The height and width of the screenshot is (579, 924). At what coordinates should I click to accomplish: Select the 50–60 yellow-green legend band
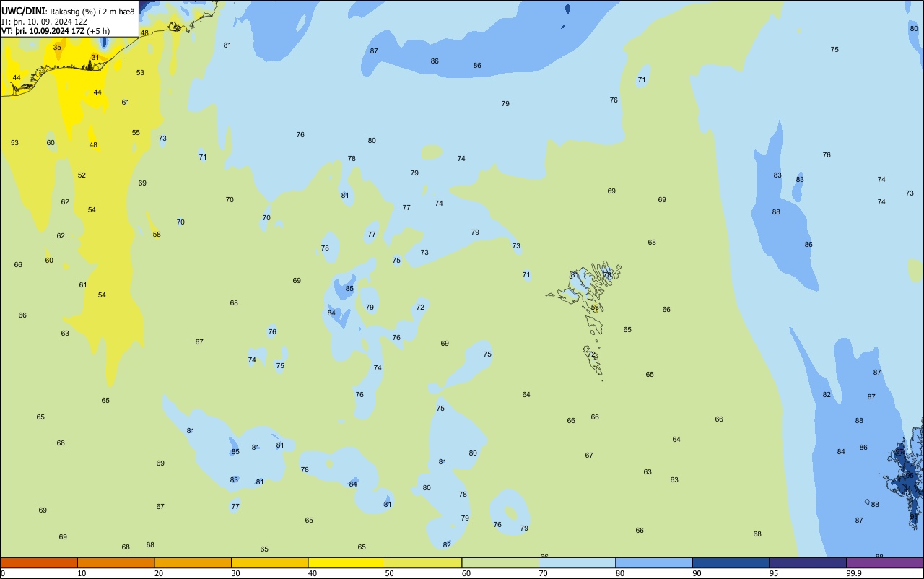[423, 562]
